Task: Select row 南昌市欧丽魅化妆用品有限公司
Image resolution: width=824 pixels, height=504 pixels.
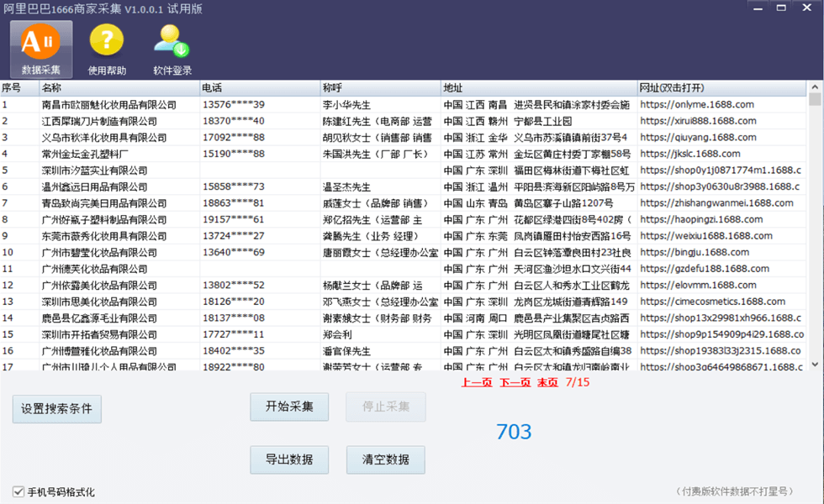Action: tap(403, 105)
